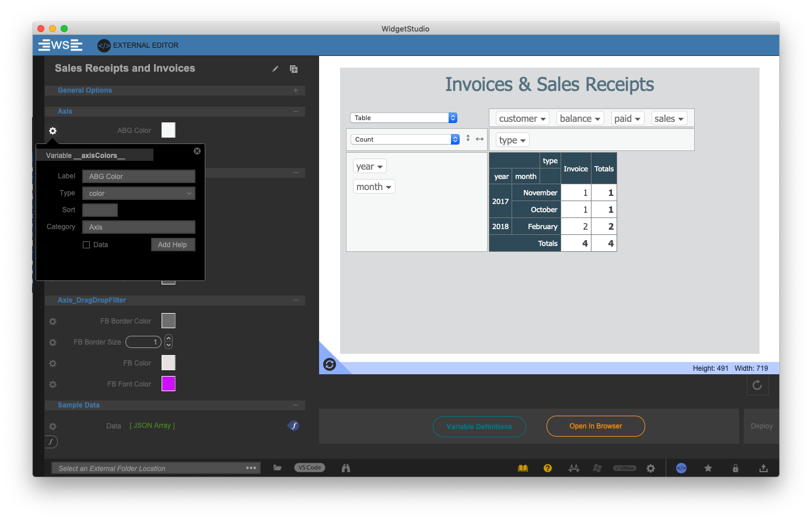Image resolution: width=812 pixels, height=520 pixels.
Task: Click the export upload icon
Action: pos(763,468)
